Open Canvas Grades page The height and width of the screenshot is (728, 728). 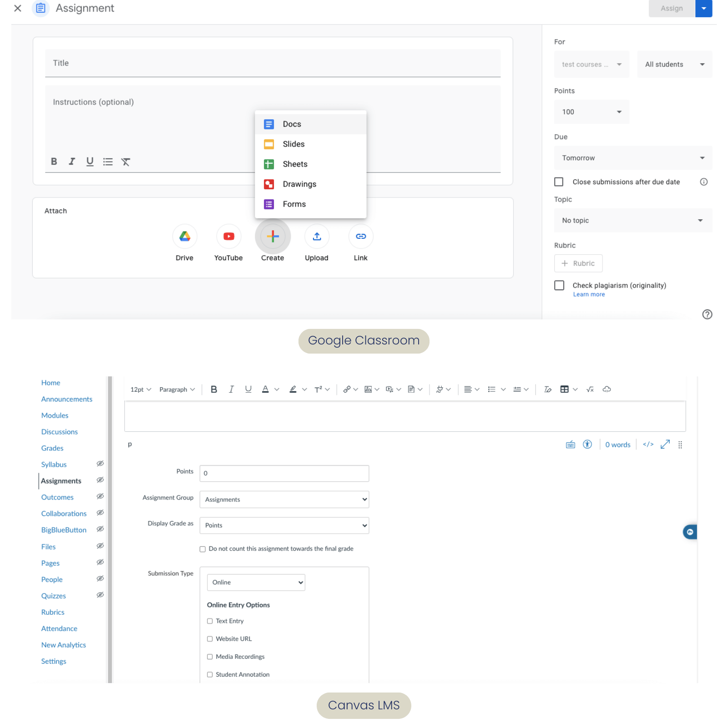click(x=52, y=448)
